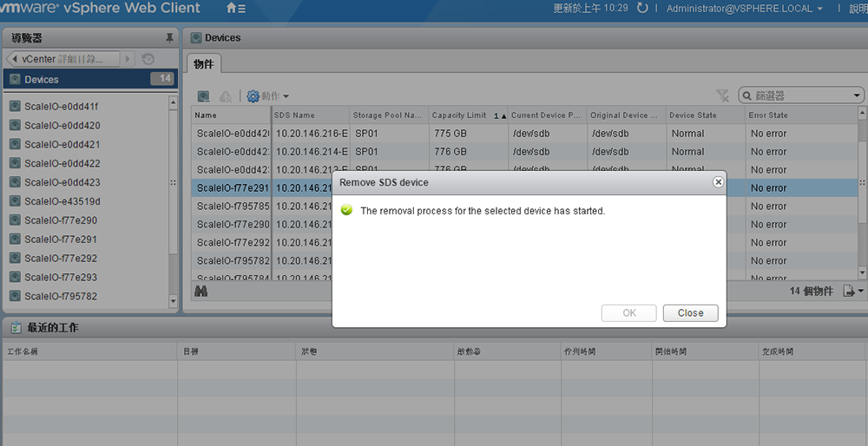Open the Administrator@VSPHERE.LOCAL user dropdown

coord(744,9)
